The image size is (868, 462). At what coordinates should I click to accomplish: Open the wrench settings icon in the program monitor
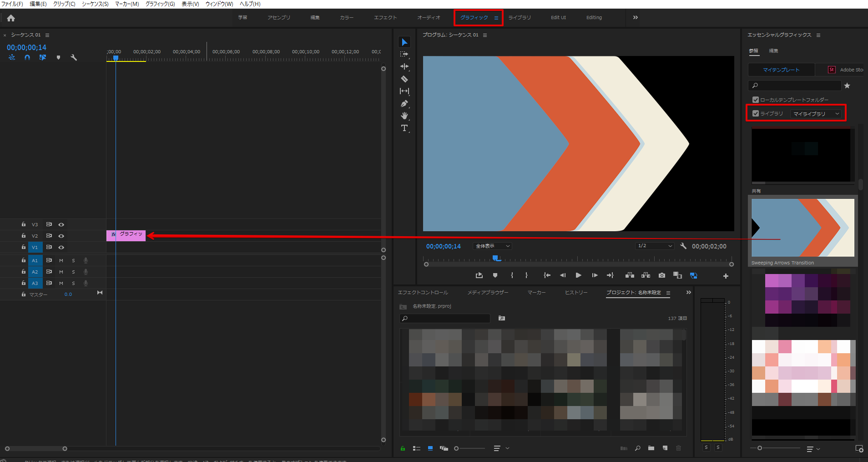tap(684, 246)
